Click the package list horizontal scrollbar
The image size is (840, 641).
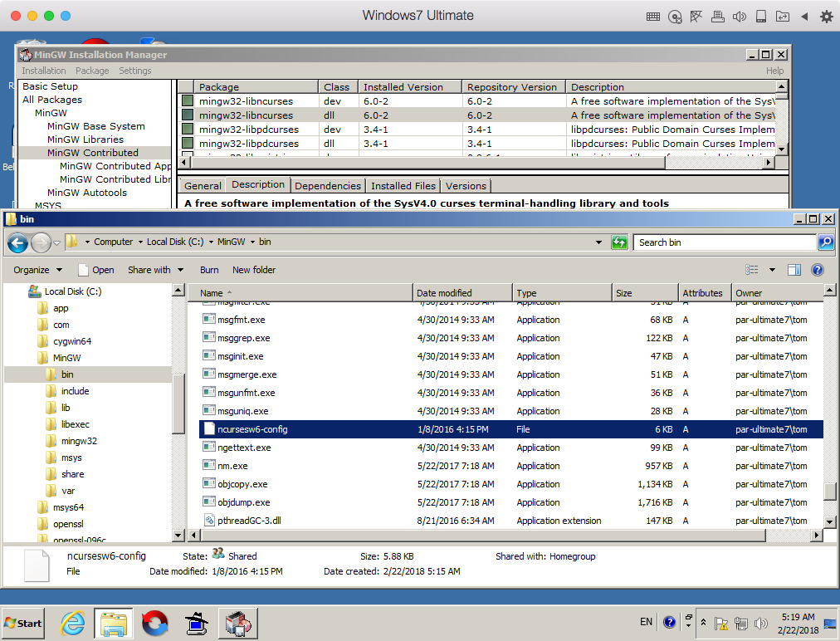tap(428, 161)
